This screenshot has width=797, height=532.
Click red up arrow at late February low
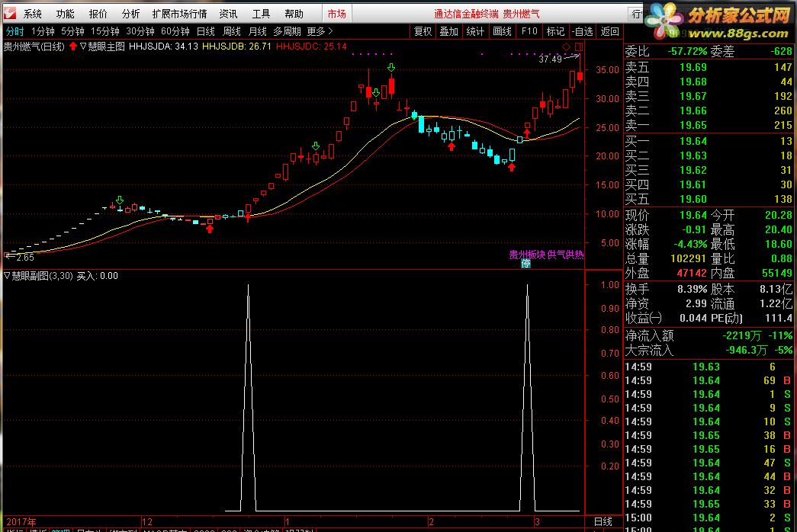[511, 167]
